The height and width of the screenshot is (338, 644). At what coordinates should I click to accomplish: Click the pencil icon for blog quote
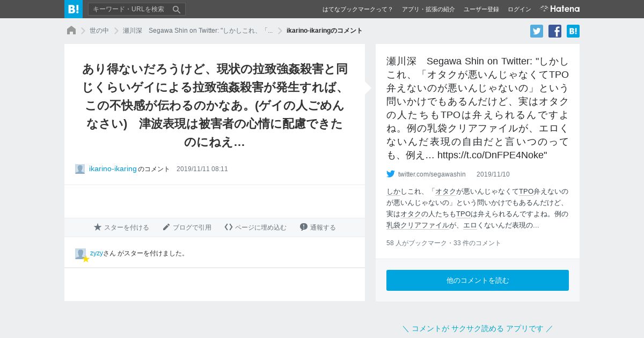[166, 227]
